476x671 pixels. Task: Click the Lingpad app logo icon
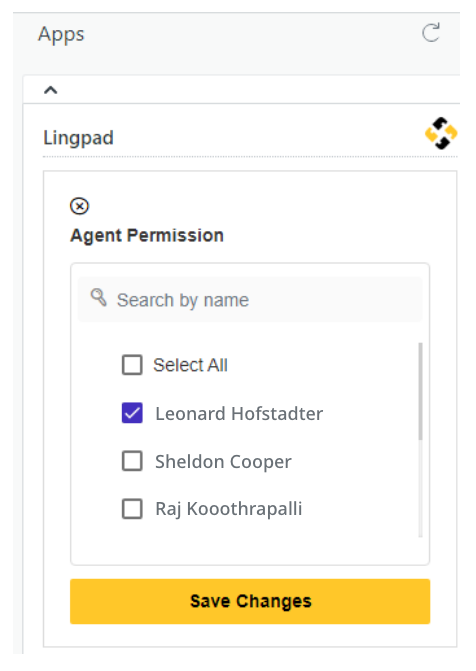[441, 133]
